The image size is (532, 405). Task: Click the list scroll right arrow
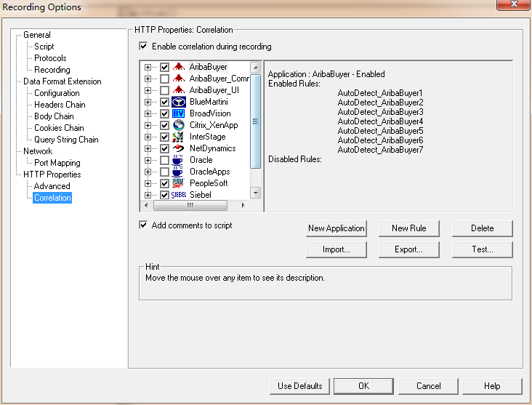coord(243,205)
